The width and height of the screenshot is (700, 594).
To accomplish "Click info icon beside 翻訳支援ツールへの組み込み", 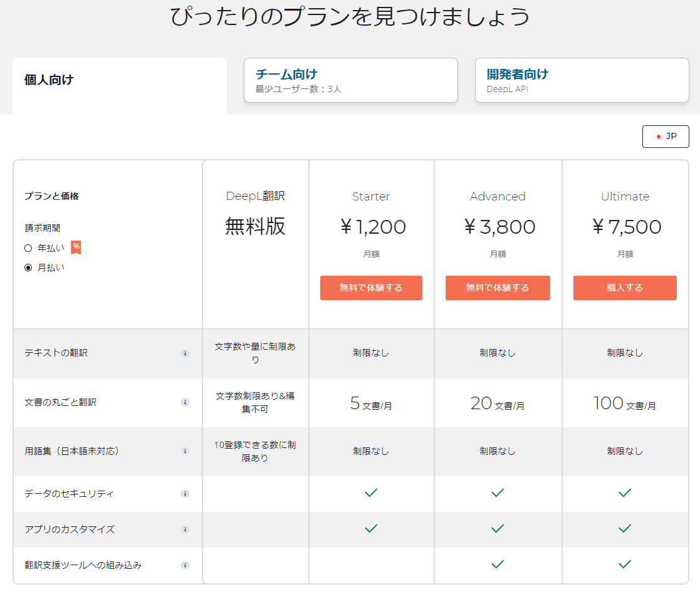I will coord(185,565).
